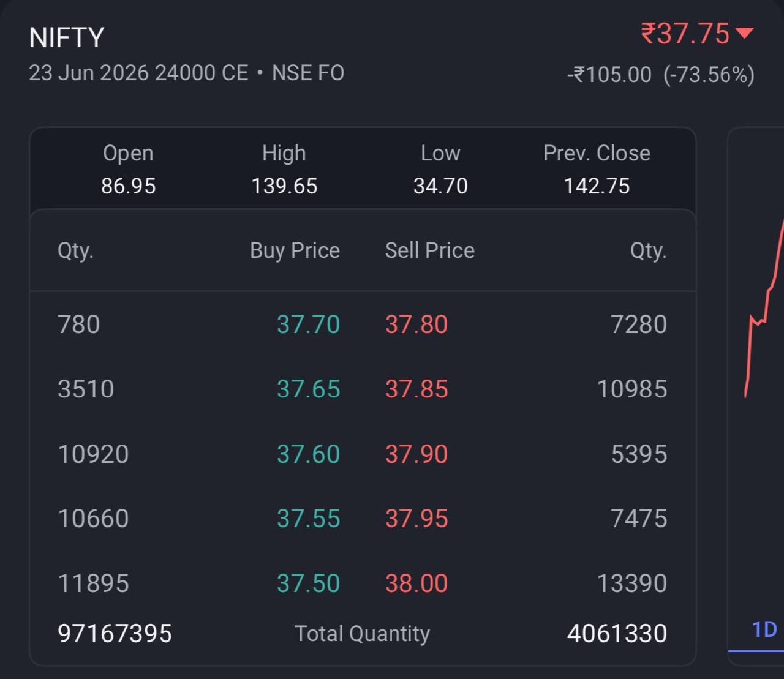Click the NIFTY instrument title
Image resolution: width=784 pixels, height=679 pixels.
(67, 38)
